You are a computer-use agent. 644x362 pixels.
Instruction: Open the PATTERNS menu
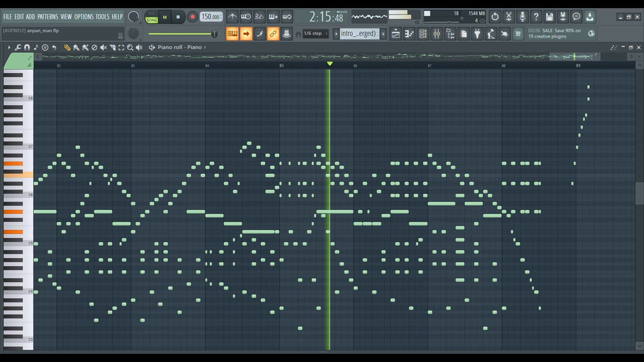pyautogui.click(x=48, y=17)
